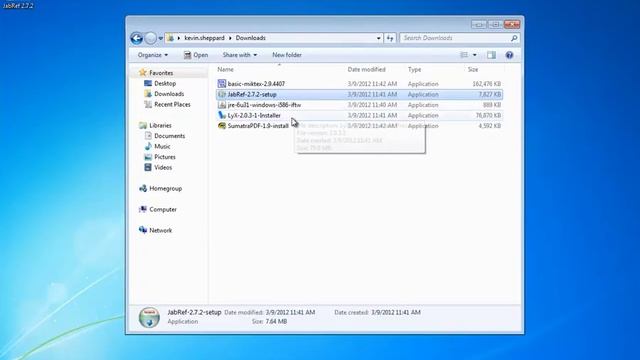Click the 7,827 KB size cell
Viewport: 640px width, 360px height.
tap(489, 94)
